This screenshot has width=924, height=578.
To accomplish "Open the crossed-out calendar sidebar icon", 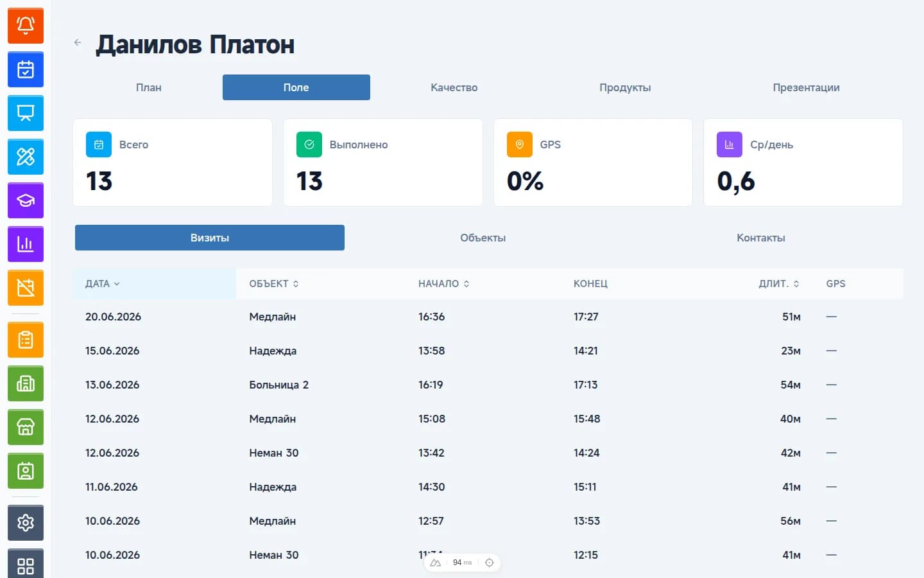I will [26, 288].
